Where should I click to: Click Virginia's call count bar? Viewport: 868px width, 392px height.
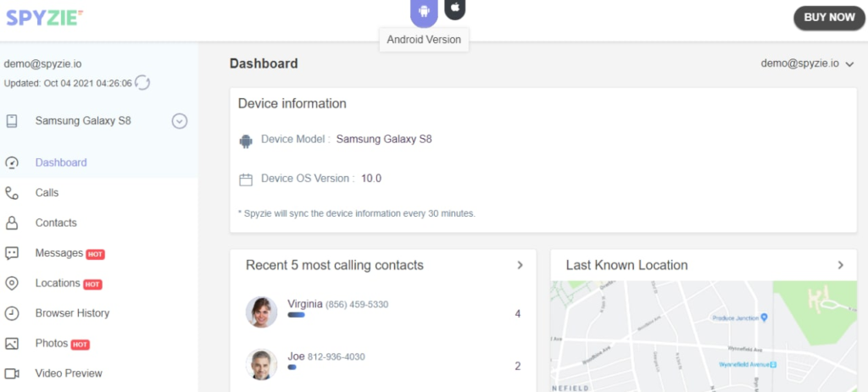tap(296, 315)
